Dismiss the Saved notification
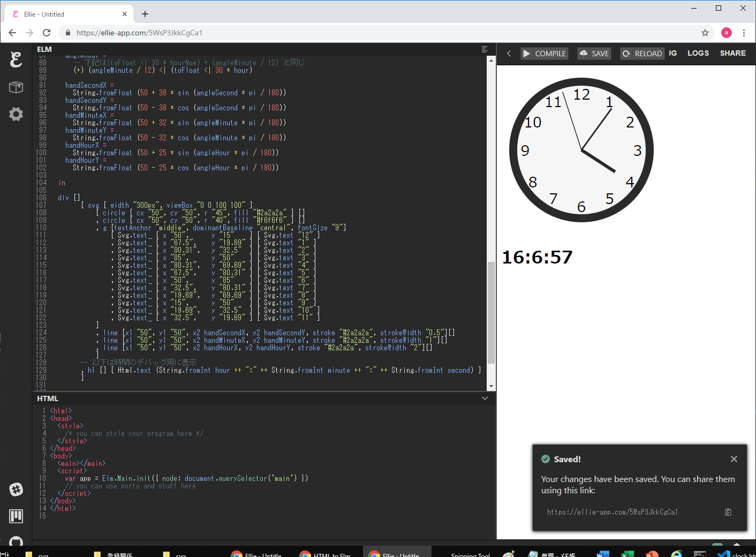Image resolution: width=756 pixels, height=557 pixels. pos(734,459)
